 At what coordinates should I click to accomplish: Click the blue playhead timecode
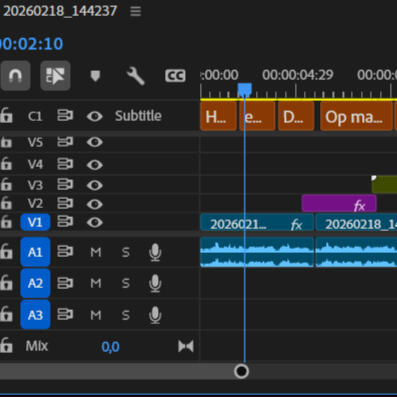pyautogui.click(x=31, y=44)
